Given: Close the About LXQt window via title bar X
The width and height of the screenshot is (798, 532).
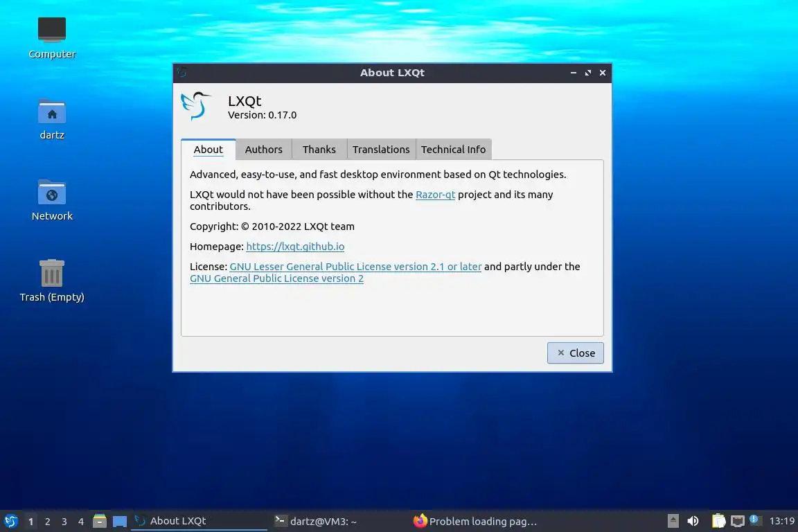Looking at the screenshot, I should coord(603,73).
